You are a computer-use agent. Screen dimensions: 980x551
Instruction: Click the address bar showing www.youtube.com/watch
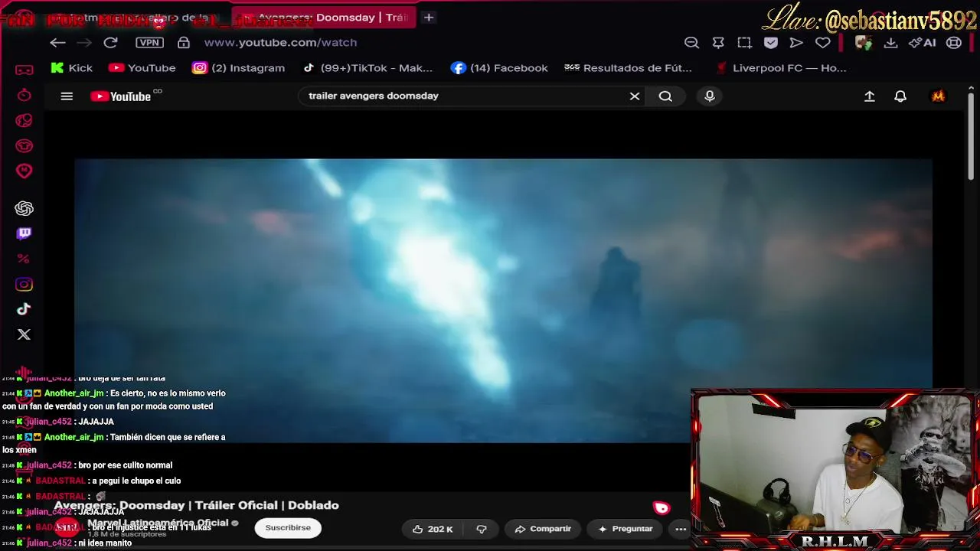click(x=280, y=43)
